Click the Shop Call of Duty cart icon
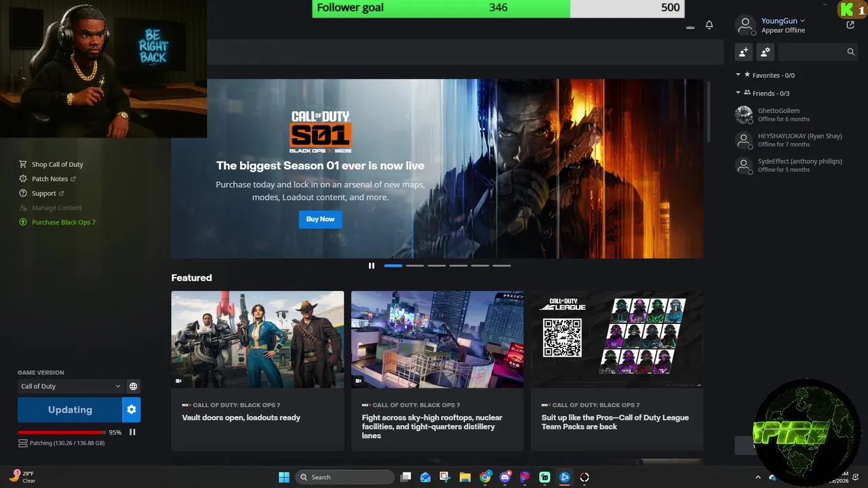This screenshot has height=488, width=868. point(23,164)
